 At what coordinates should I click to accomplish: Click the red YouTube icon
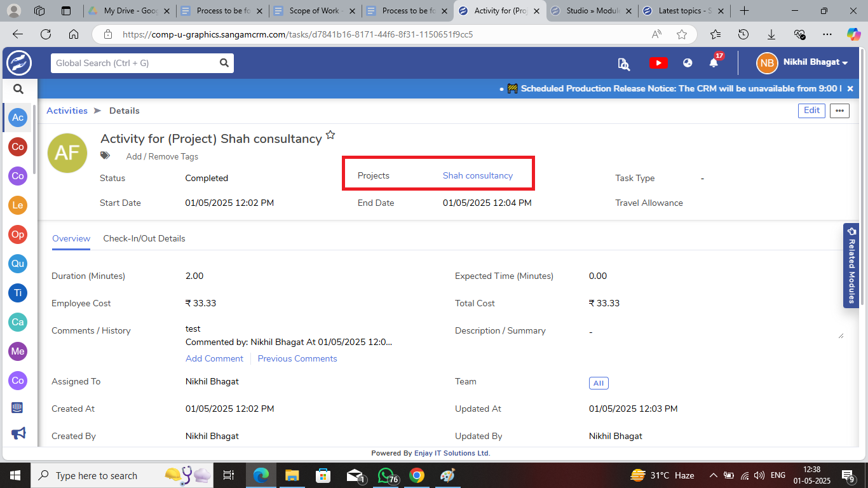point(658,63)
